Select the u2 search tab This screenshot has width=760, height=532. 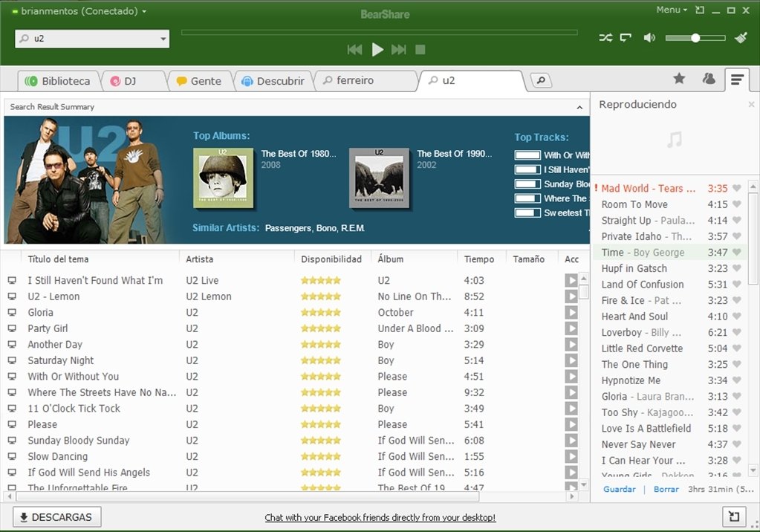point(470,80)
